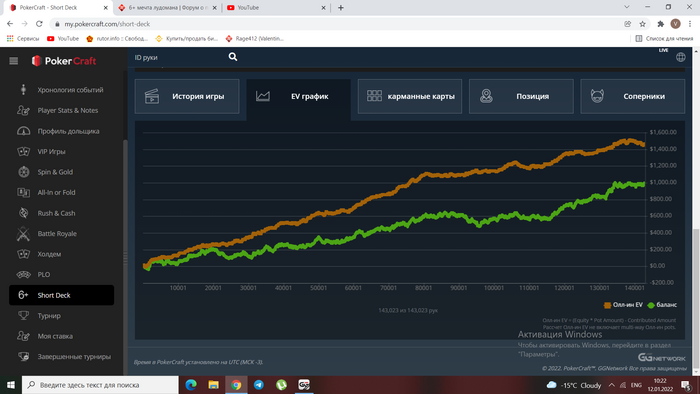Open the browser extensions puzzle icon
The width and height of the screenshot is (700, 394).
(661, 24)
